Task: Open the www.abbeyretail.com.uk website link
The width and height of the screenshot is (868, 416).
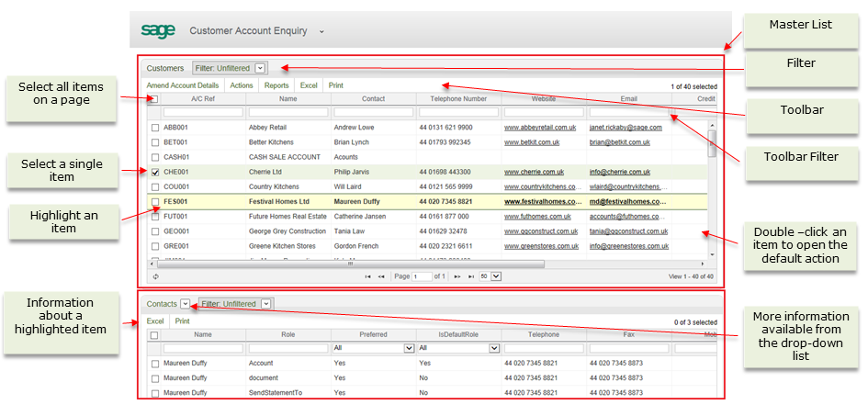Action: 540,128
